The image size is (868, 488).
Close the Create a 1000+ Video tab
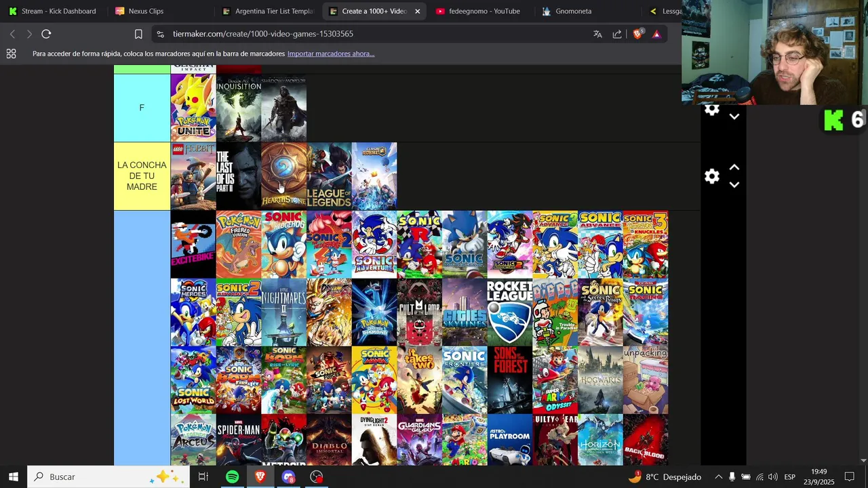tap(417, 11)
